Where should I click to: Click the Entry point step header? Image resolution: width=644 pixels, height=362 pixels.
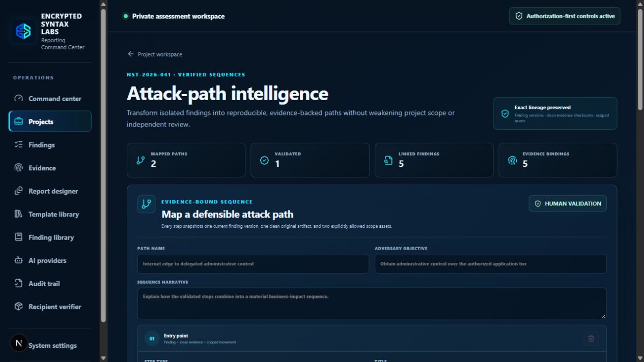point(372,339)
